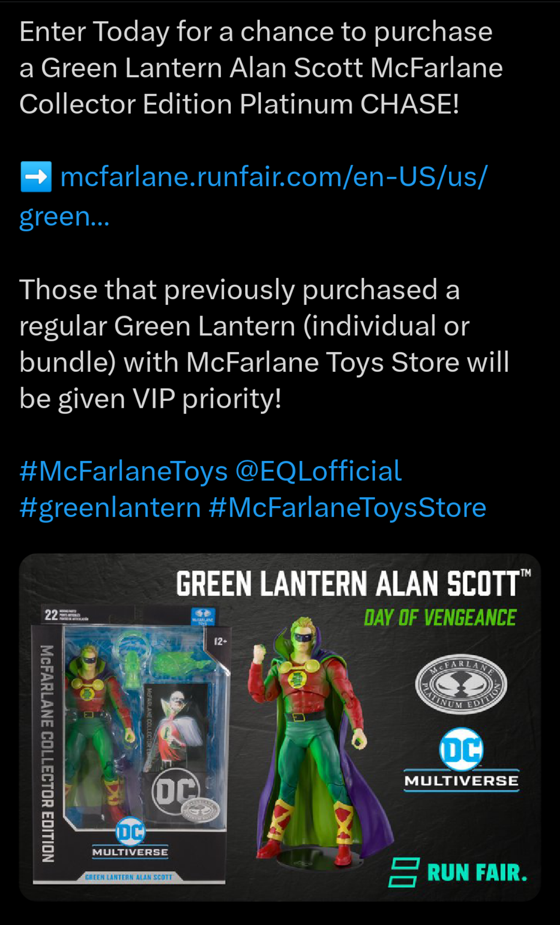
Task: Tap the #greenlantern hashtag
Action: pyautogui.click(x=110, y=508)
